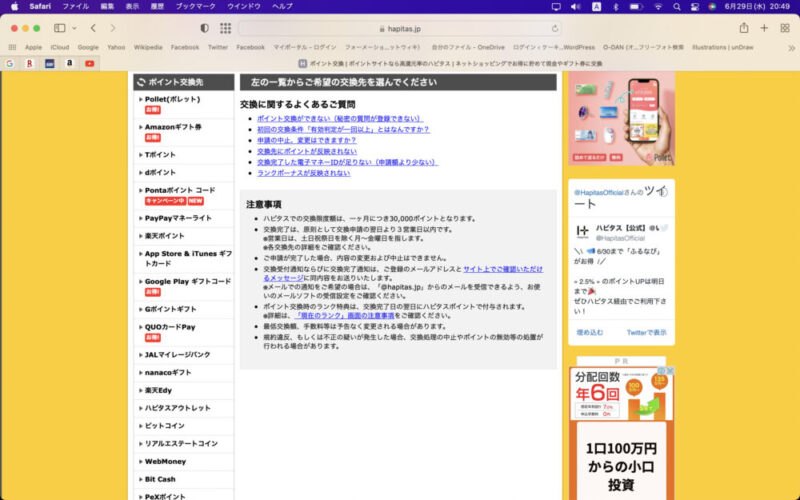Open pinned Google tab
800x500 pixels.
(10, 63)
